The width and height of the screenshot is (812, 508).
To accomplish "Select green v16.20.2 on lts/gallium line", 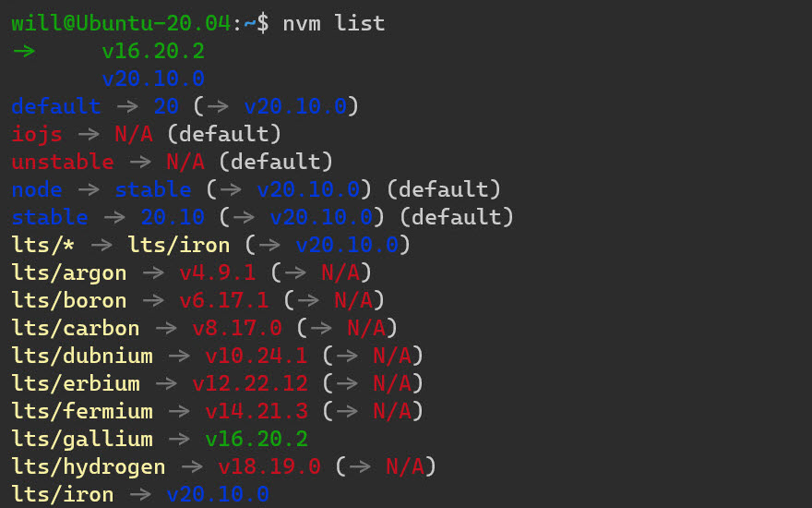I will (257, 440).
